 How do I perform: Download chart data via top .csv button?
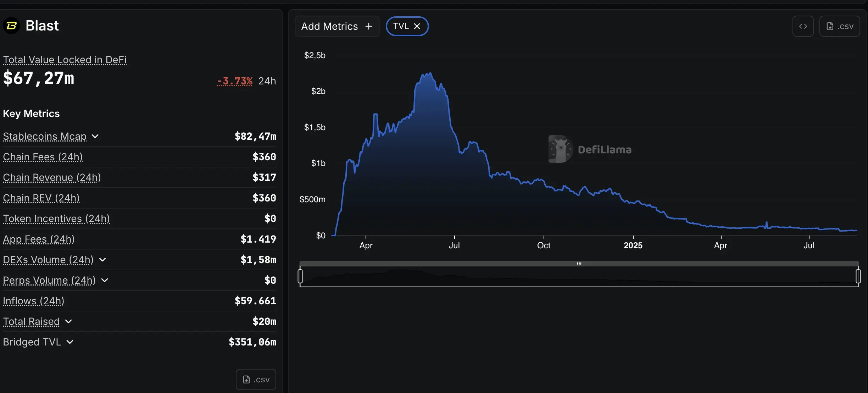pos(840,26)
